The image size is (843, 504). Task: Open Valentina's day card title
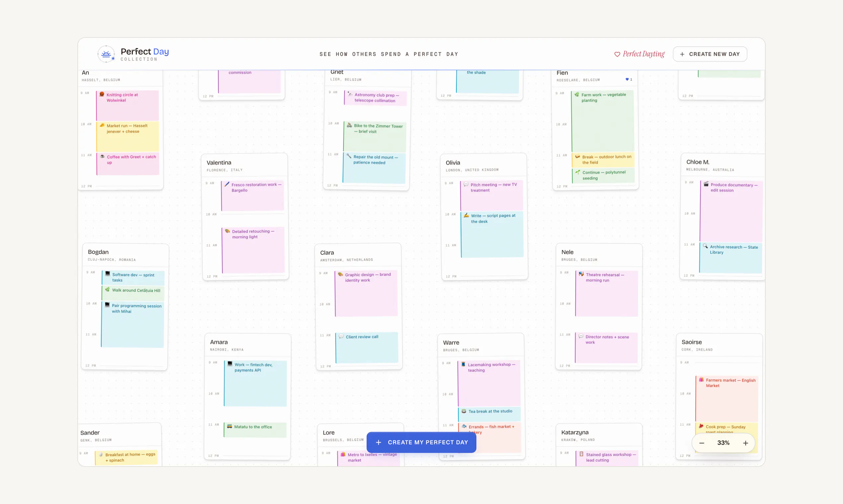219,163
